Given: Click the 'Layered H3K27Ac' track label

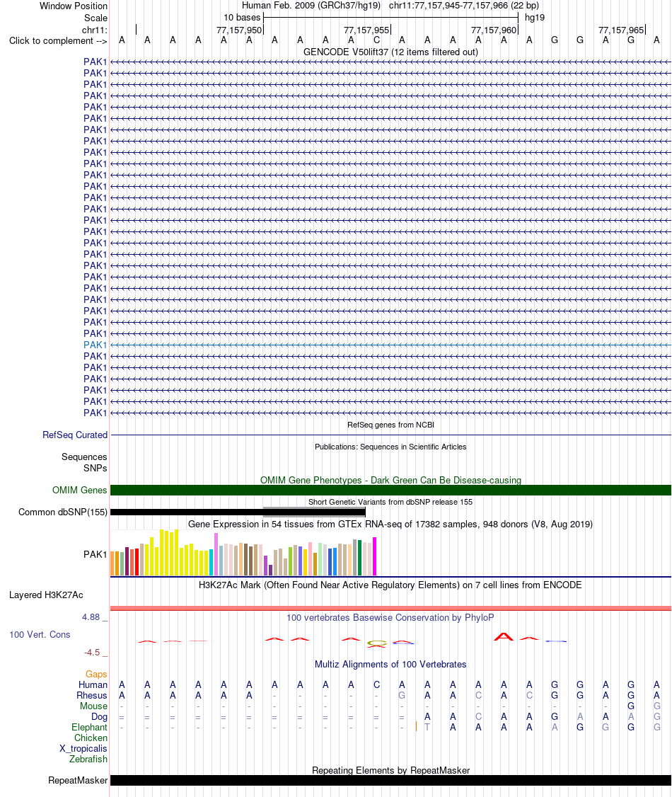Looking at the screenshot, I should coord(46,595).
